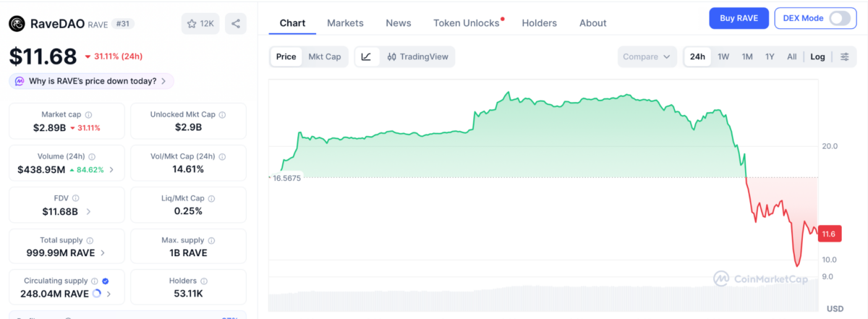Open 'Why is RAVE's price down today?'
The image size is (868, 319).
coord(92,81)
